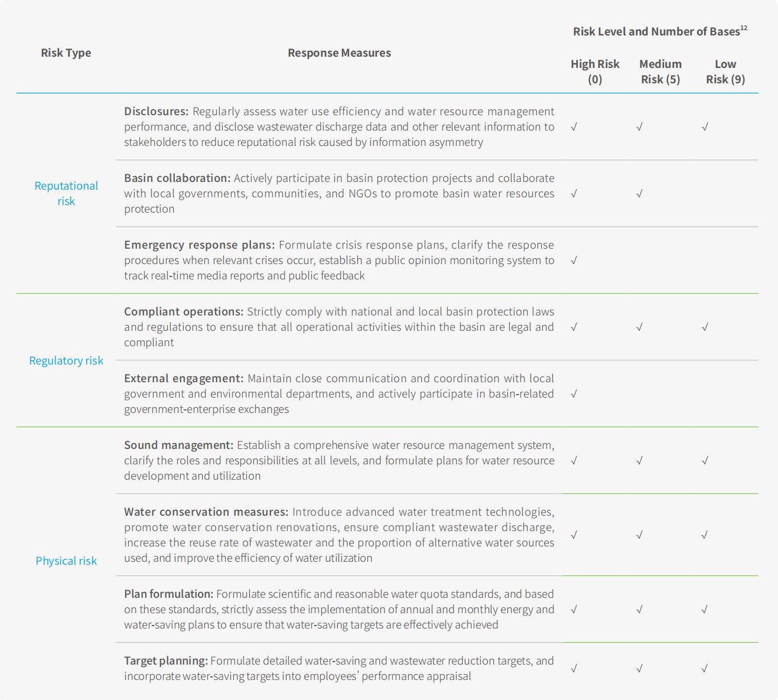Click the External engagement High Risk checkmark
The width and height of the screenshot is (778, 700).
[x=574, y=394]
